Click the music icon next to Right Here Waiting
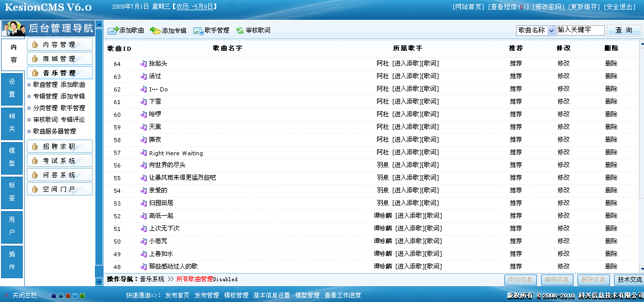The image size is (644, 302). coord(144,153)
